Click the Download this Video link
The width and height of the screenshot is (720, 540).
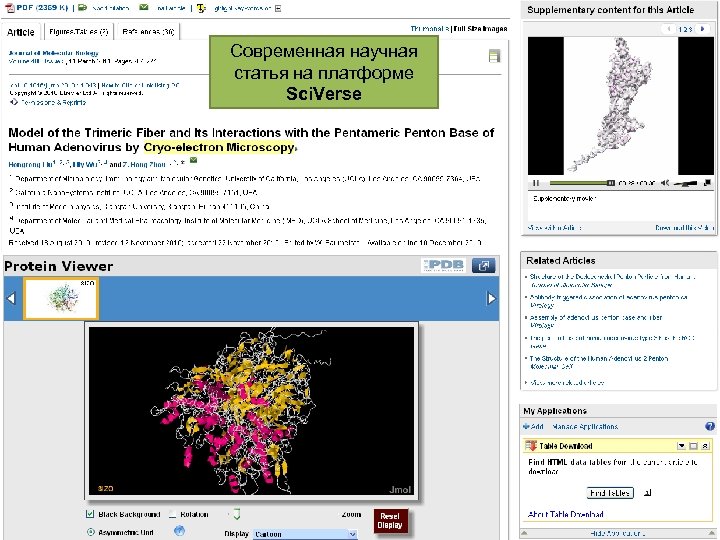click(684, 228)
